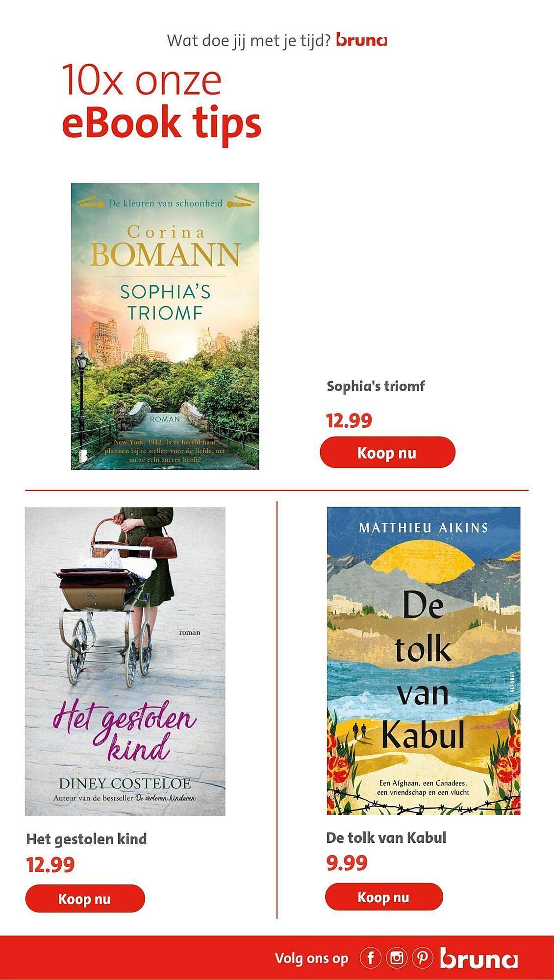Click the 'Wat doe jij met je tijd?' tagline
554x980 pixels.
pos(249,41)
